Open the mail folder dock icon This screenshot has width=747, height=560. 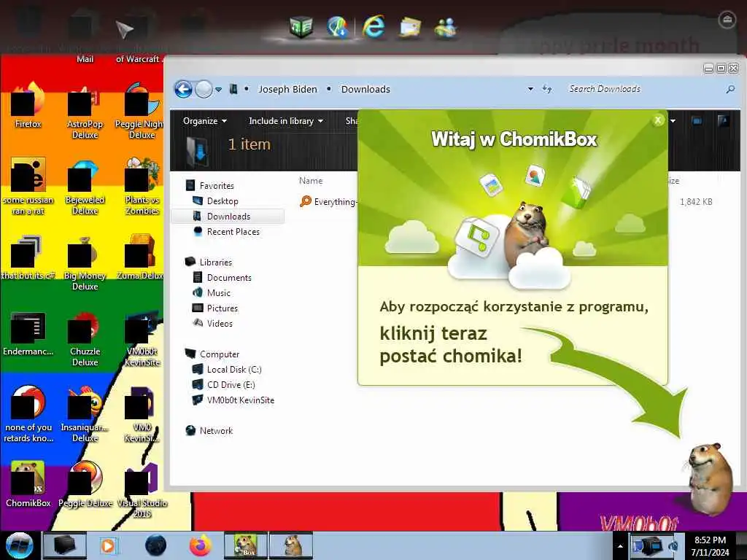410,27
